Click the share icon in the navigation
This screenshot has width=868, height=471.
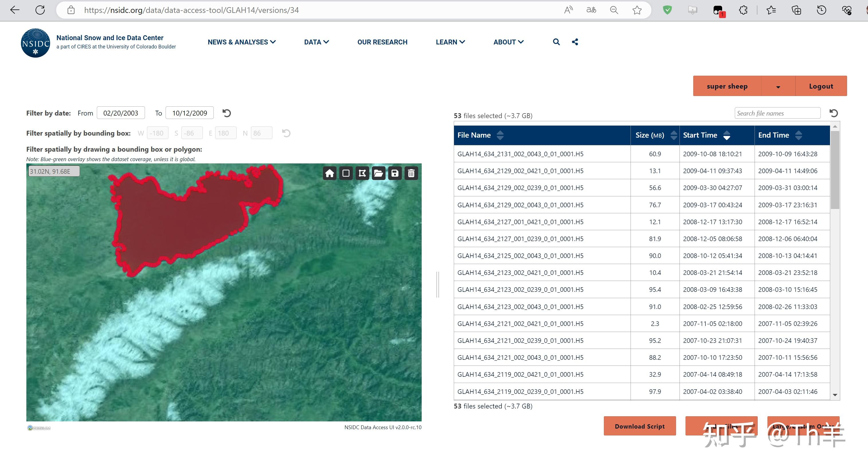(x=575, y=42)
